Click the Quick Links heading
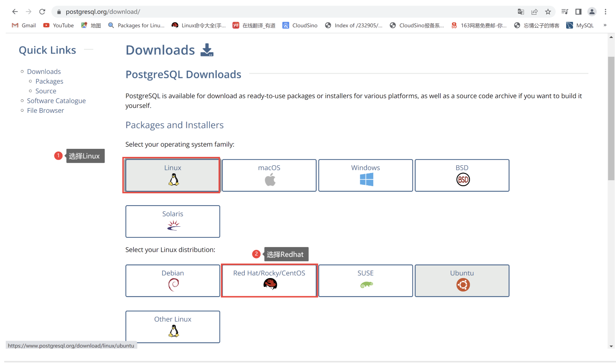This screenshot has width=616, height=364. click(48, 50)
